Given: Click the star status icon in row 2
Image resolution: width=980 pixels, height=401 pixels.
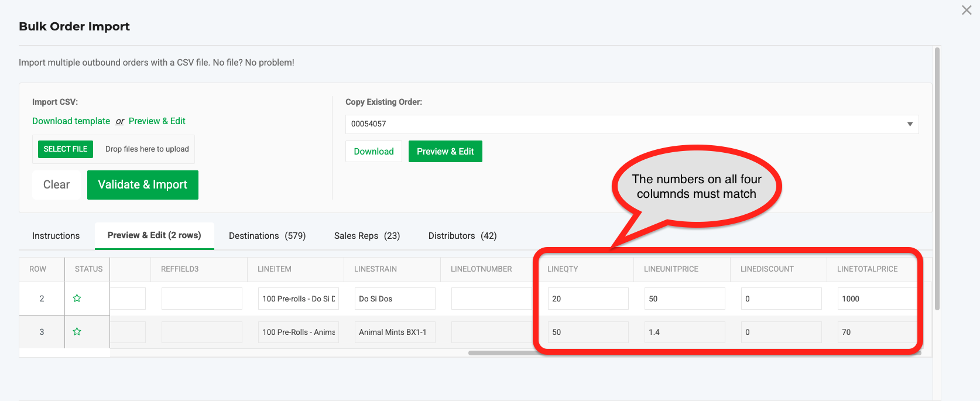Looking at the screenshot, I should coord(77,299).
